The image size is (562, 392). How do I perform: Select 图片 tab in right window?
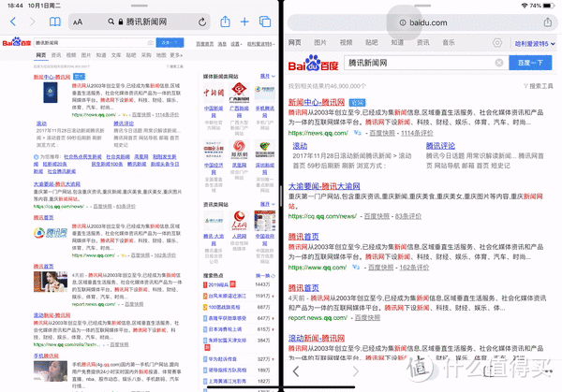pos(320,43)
